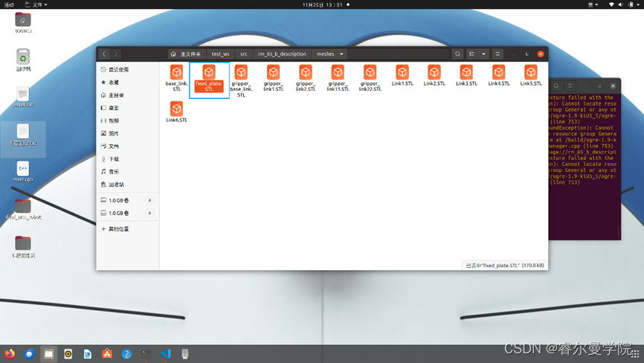
Task: Show applications grid in the dock
Action: click(635, 353)
